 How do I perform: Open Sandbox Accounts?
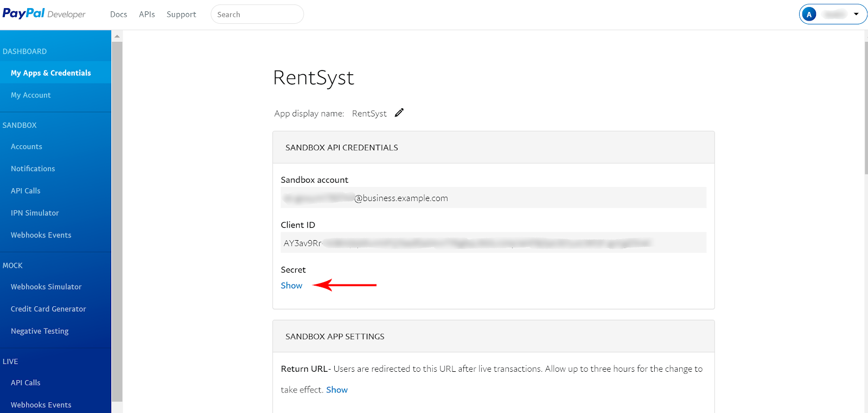(x=27, y=146)
